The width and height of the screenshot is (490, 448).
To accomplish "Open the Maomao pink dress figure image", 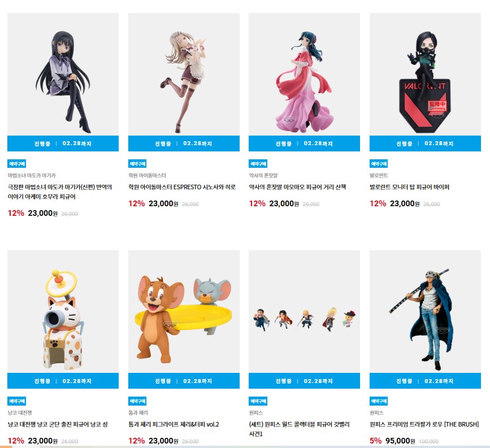I will coord(305,75).
